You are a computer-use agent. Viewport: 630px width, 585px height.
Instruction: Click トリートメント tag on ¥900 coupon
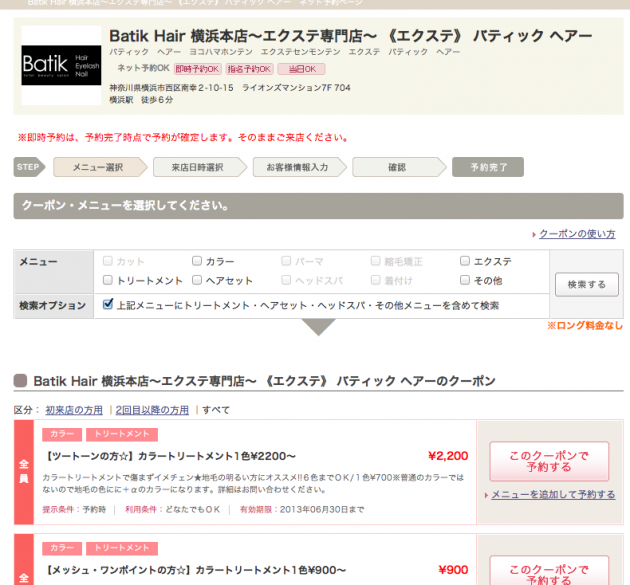[122, 548]
